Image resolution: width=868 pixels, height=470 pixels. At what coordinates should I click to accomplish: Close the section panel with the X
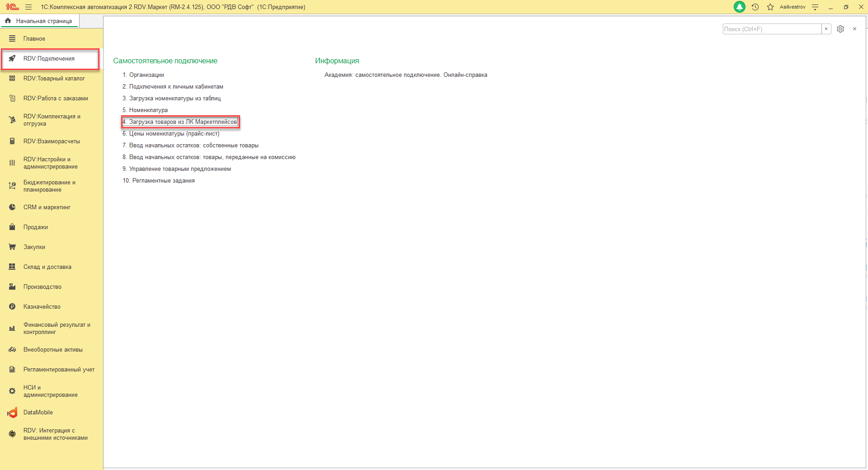point(854,29)
